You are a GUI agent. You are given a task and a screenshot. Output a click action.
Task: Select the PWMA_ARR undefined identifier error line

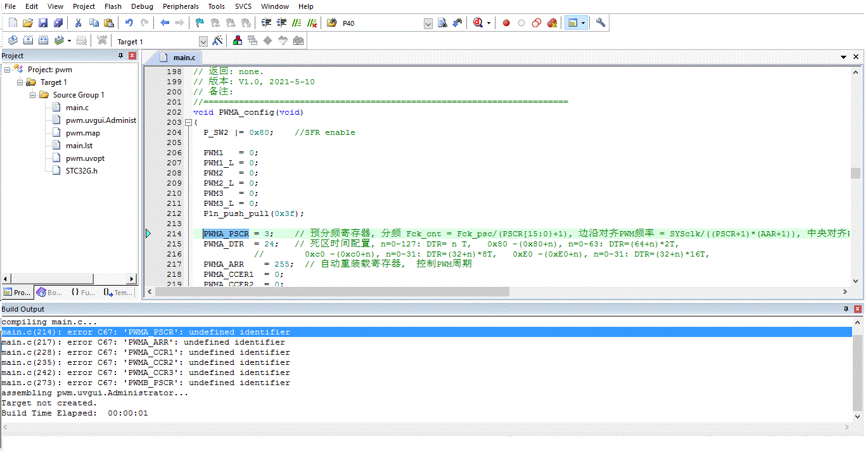[426, 342]
